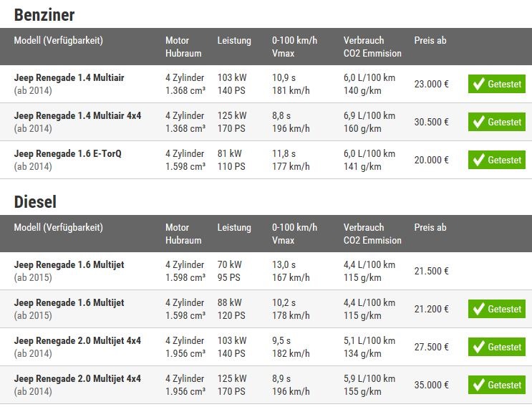Click the checkmark icon in the 30.500 € row
This screenshot has width=532, height=407.
point(478,123)
